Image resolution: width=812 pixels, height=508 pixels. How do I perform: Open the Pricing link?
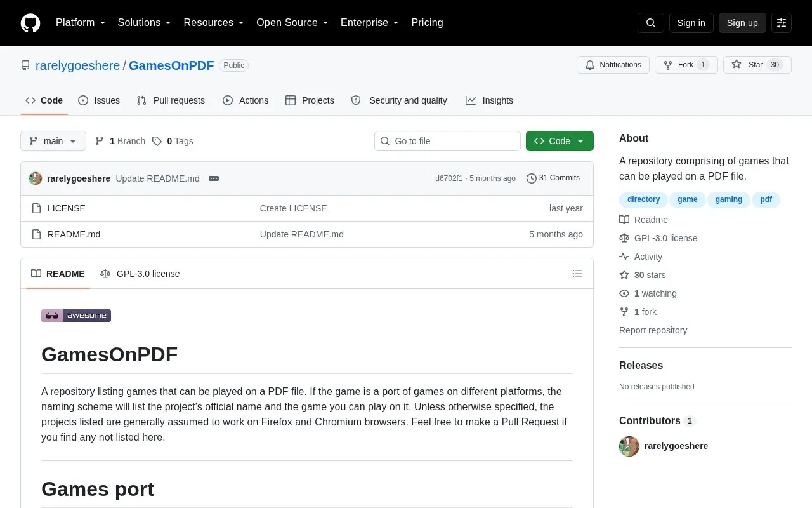coord(427,23)
